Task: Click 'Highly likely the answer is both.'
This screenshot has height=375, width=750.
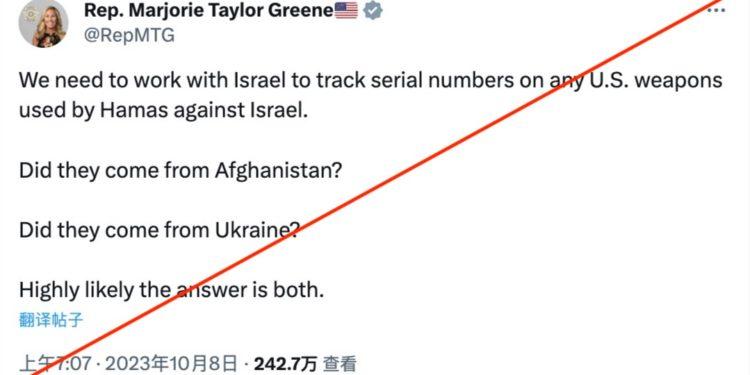Action: 172,290
